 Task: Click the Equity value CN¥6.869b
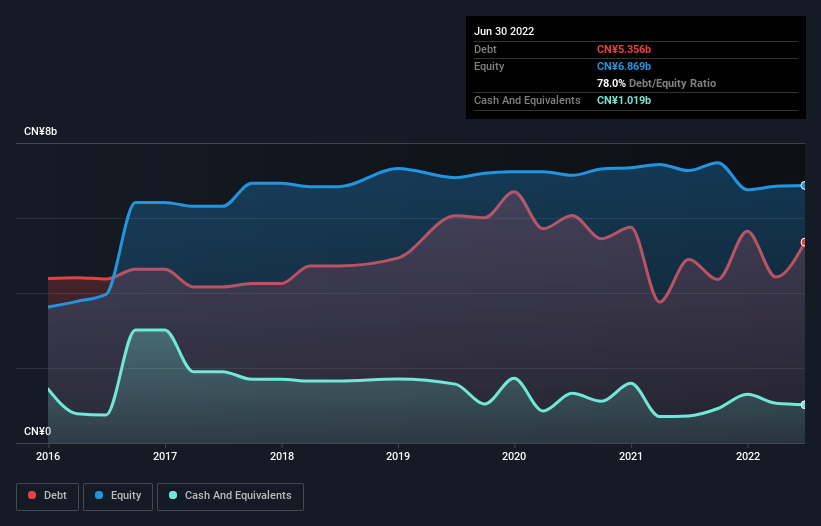(x=624, y=66)
